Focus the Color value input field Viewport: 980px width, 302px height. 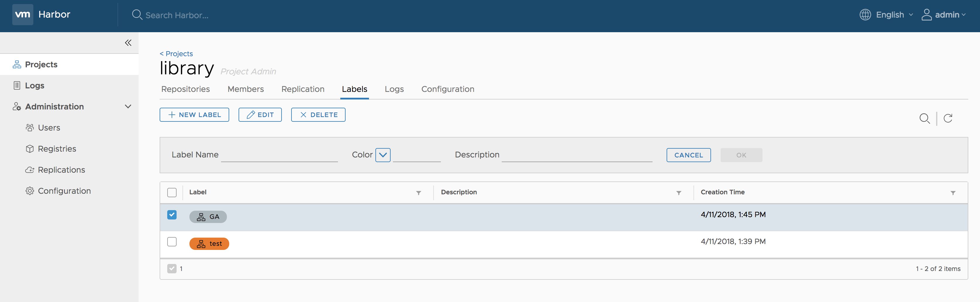coord(417,155)
